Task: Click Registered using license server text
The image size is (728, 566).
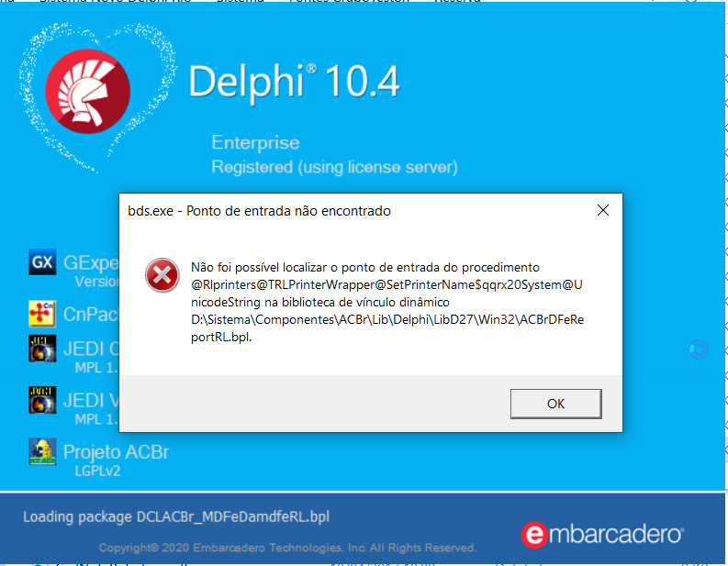Action: pos(334,167)
